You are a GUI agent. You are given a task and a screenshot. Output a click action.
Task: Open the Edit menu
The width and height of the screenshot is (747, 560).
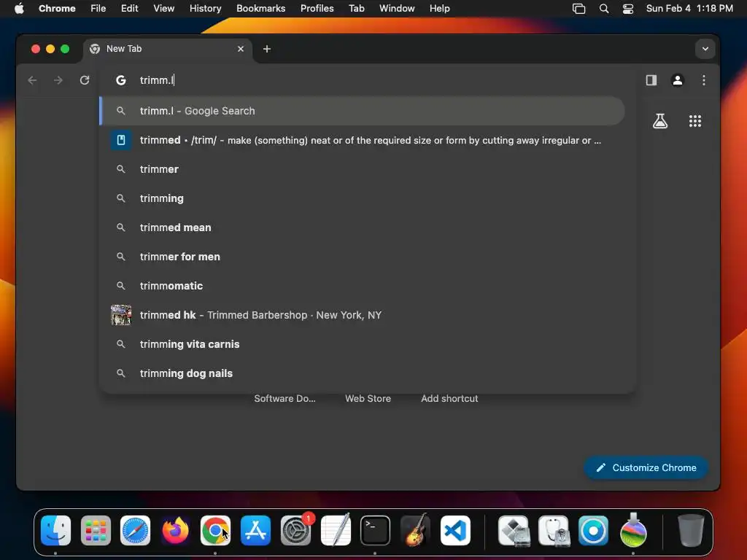click(x=130, y=9)
